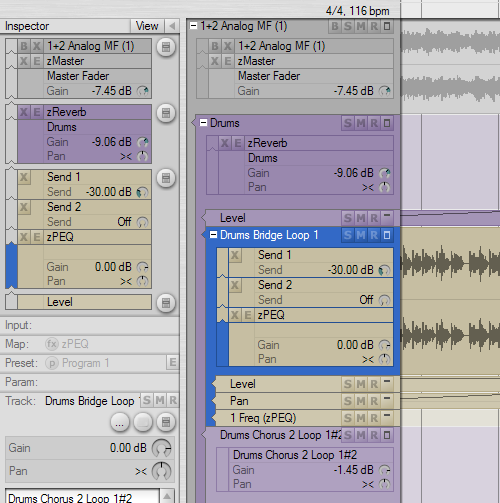Click the 1 Freq (zPEQ) automation lane
The image size is (500, 503).
pos(307,418)
